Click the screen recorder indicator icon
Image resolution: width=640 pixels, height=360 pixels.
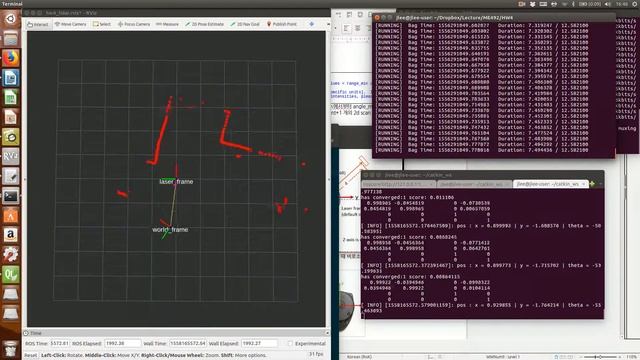(x=522, y=4)
